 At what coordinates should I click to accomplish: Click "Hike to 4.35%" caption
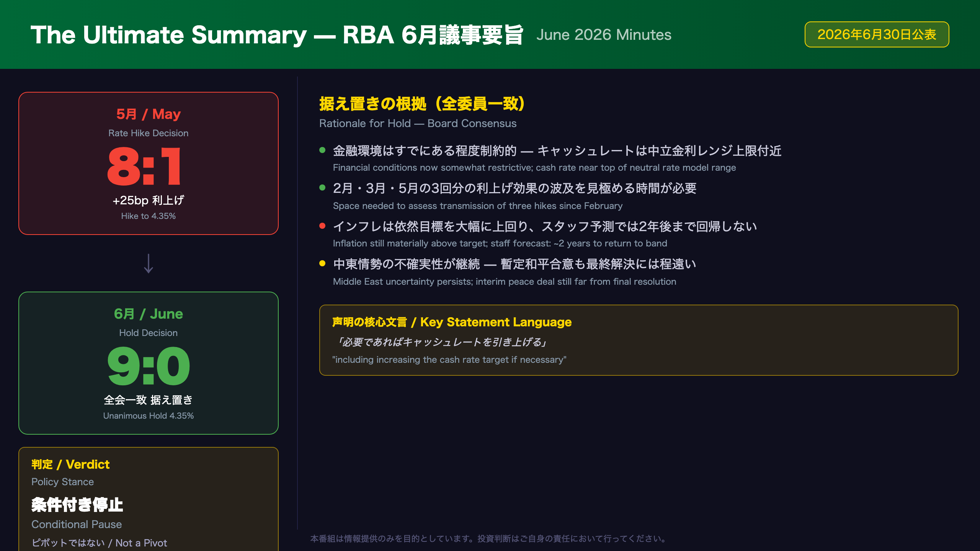point(149,216)
